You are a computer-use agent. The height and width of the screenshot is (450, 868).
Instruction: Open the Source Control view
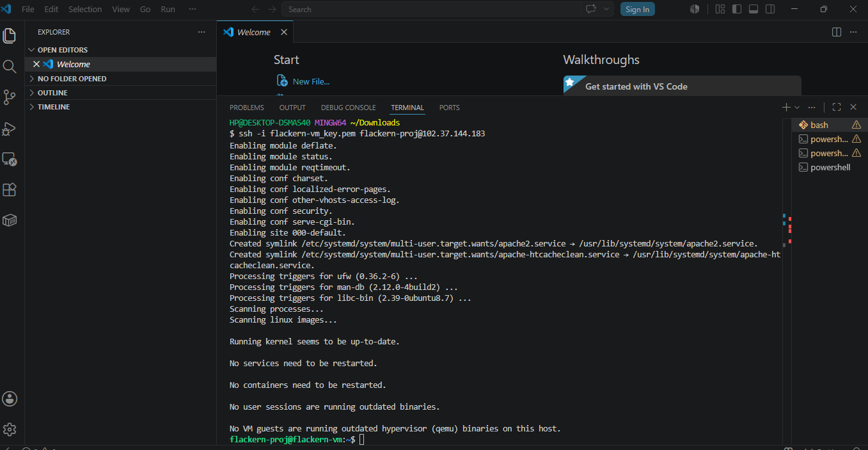click(10, 97)
